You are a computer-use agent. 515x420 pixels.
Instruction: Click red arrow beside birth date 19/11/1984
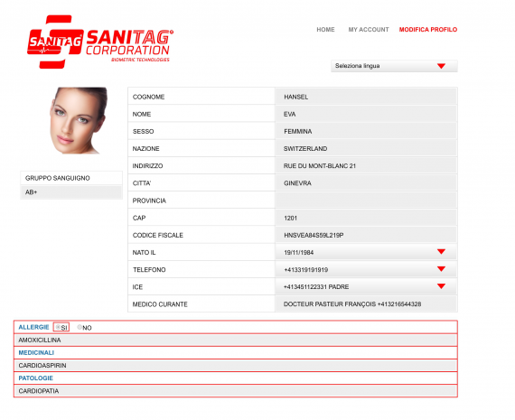(x=441, y=252)
